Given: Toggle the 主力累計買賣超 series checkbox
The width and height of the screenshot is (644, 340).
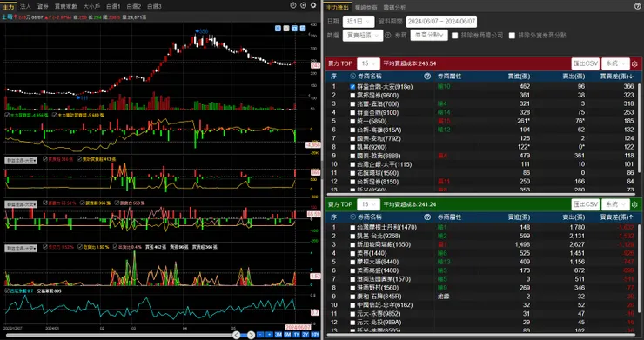Looking at the screenshot, I should 55,116.
